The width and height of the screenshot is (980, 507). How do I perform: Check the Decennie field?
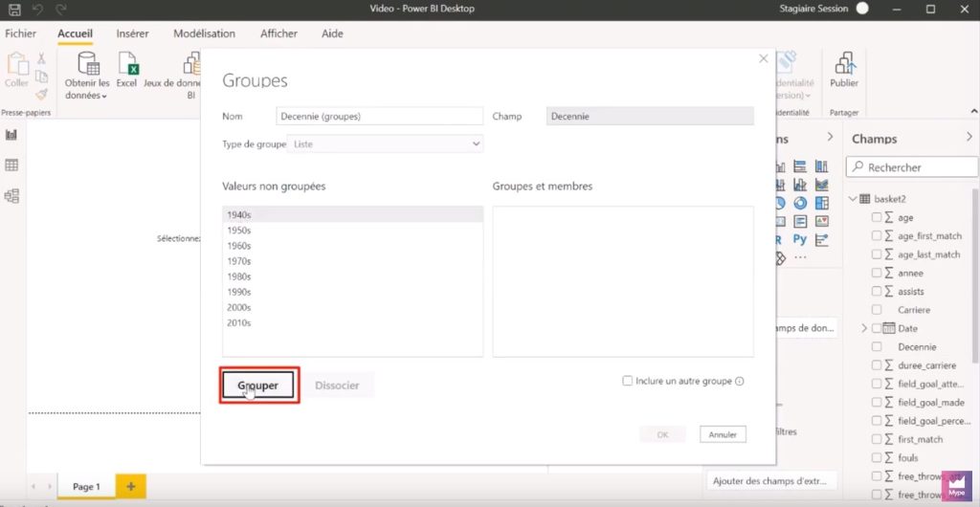click(x=877, y=346)
